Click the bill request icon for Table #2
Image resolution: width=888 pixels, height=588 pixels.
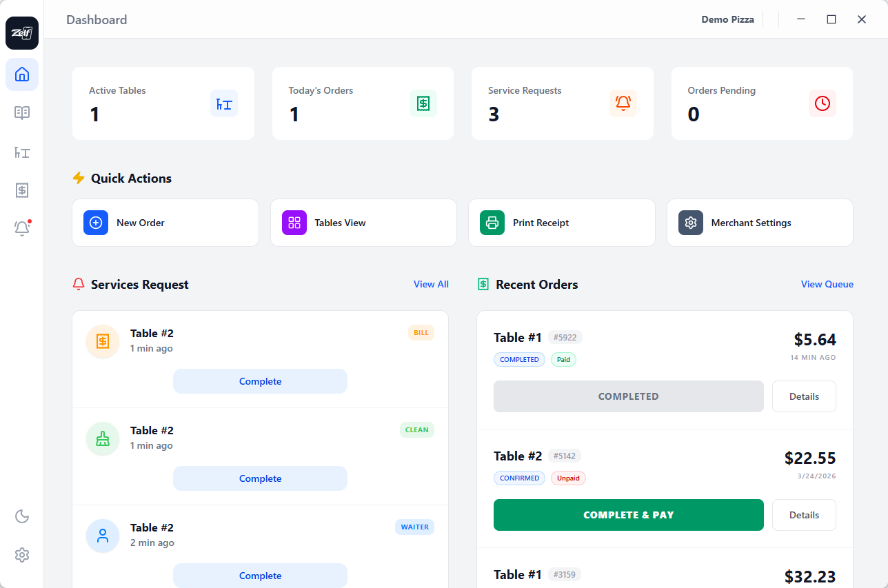click(x=102, y=341)
